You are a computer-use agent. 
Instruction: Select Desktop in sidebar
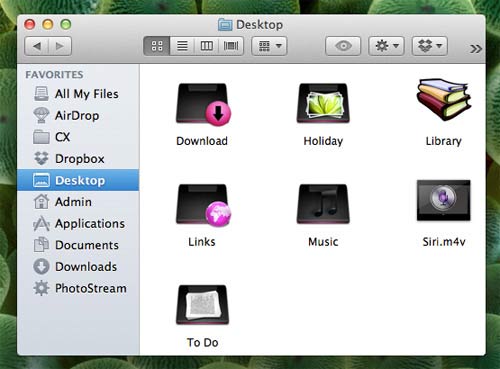(78, 180)
